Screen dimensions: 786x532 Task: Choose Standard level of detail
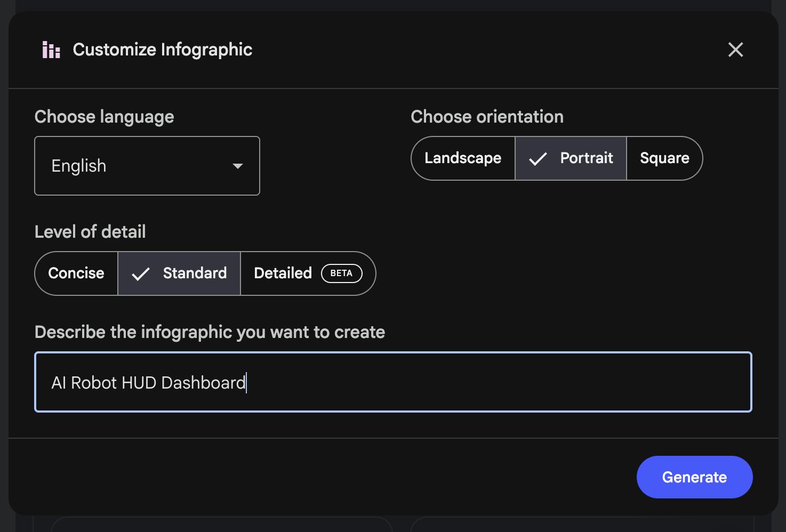coord(179,273)
